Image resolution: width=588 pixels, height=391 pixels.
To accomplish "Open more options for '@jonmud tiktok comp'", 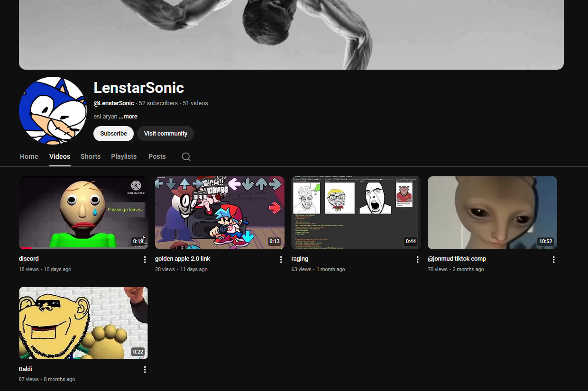I will coord(553,260).
